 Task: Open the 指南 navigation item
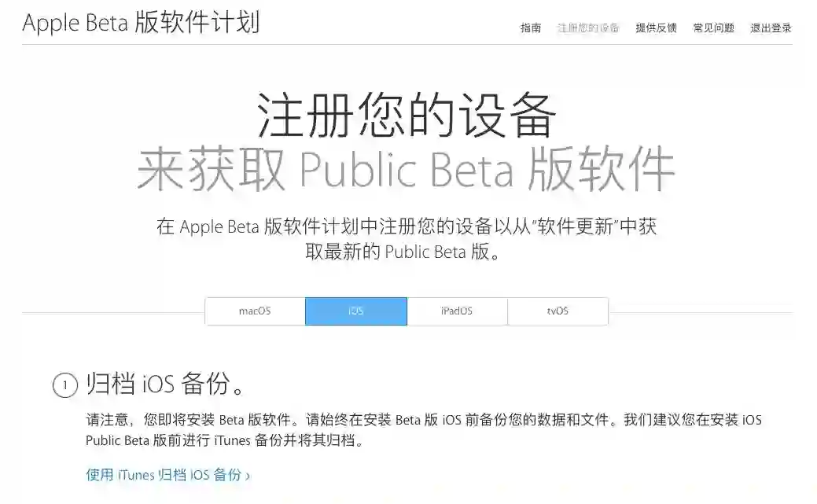pos(531,28)
